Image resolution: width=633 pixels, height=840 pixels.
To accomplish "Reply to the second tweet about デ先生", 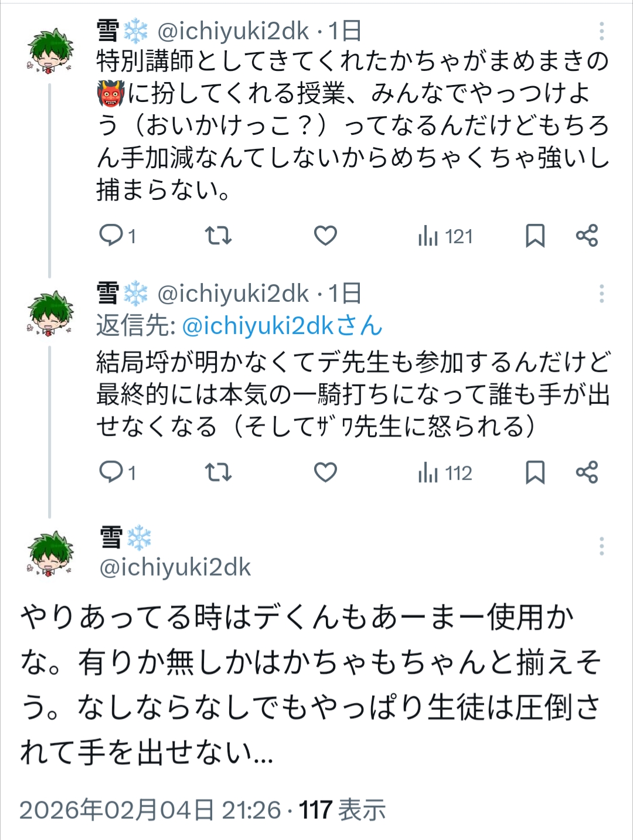I will (111, 472).
